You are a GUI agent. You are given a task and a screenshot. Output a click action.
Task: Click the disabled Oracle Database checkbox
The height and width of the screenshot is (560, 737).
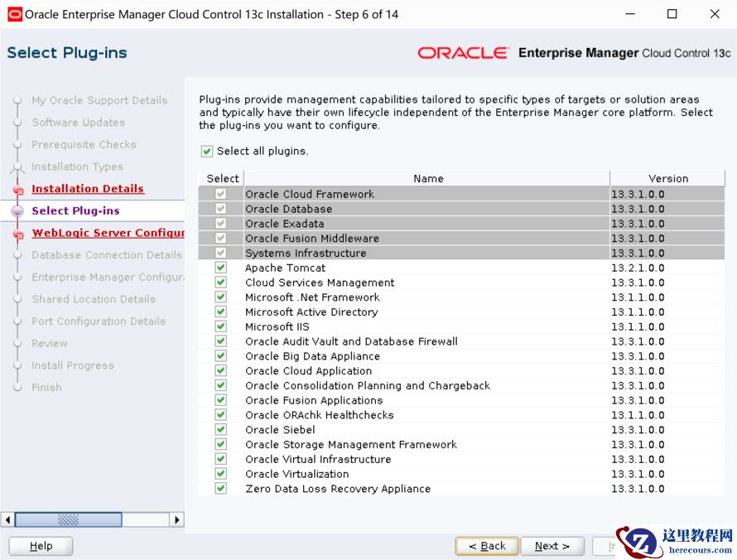(x=220, y=208)
